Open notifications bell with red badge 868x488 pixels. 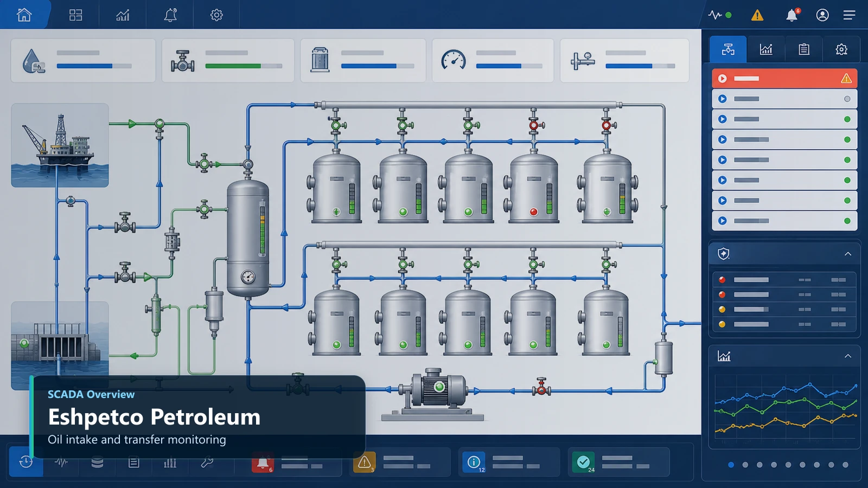click(792, 15)
